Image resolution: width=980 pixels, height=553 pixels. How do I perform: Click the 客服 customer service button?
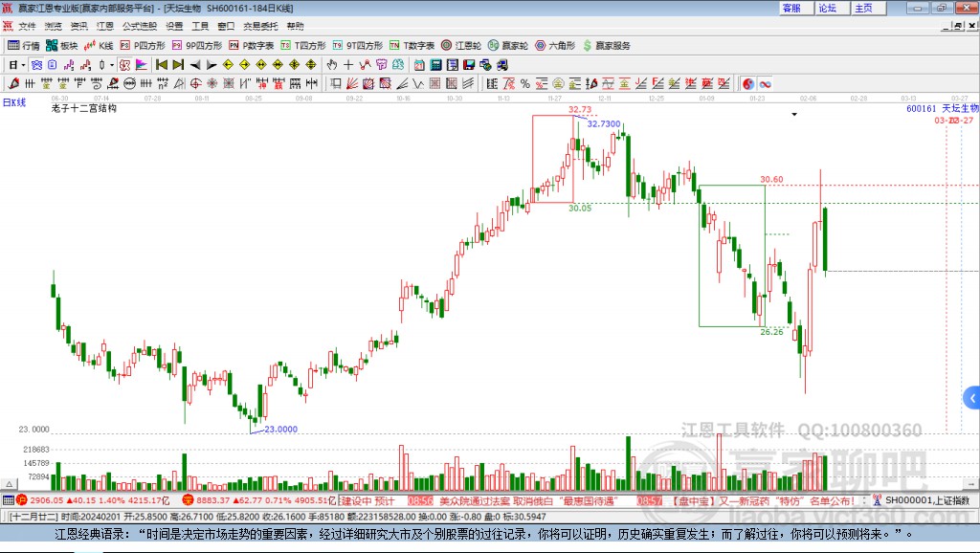(796, 8)
